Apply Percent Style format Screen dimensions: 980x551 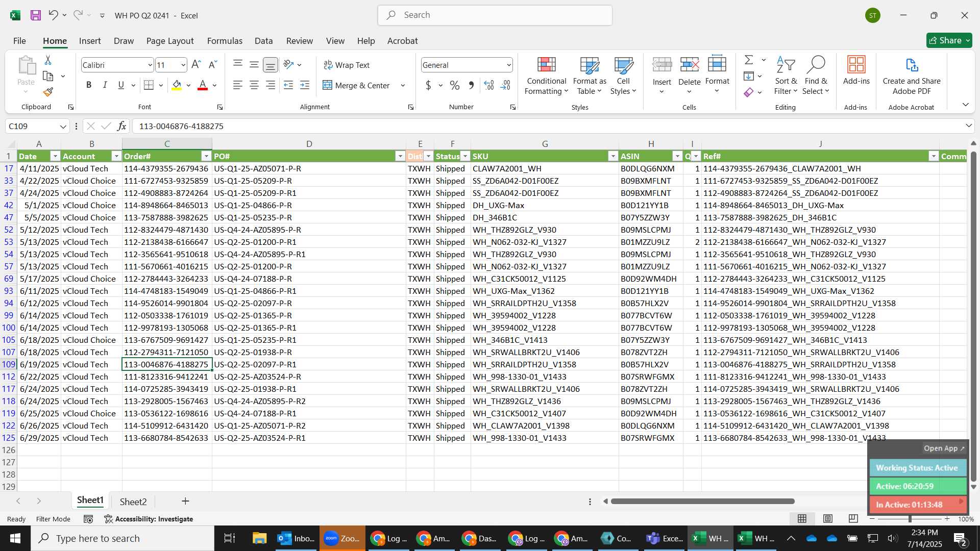455,85
